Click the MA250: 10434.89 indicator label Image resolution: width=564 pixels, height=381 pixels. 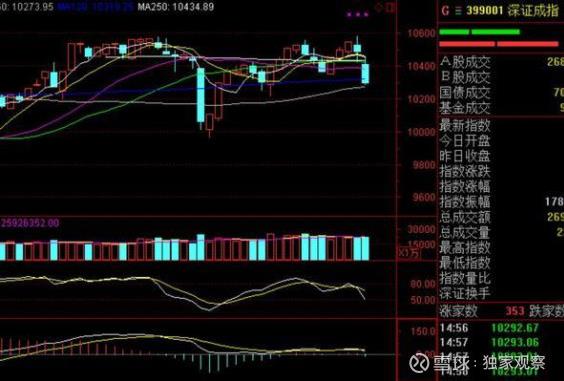click(x=176, y=7)
